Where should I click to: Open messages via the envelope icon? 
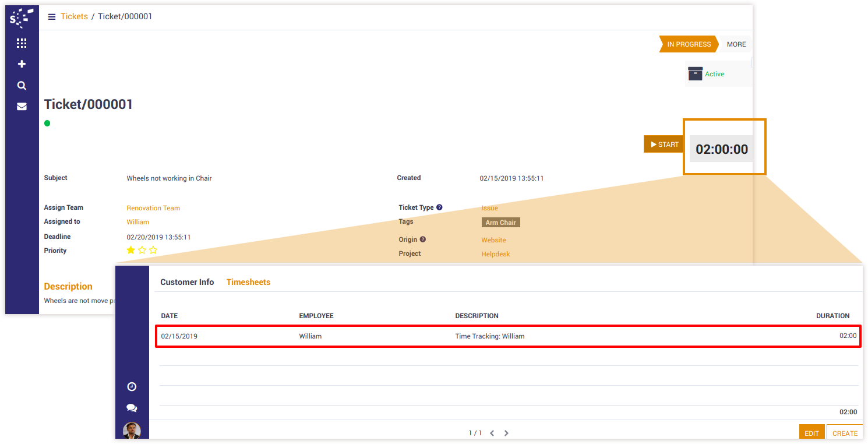click(x=22, y=107)
